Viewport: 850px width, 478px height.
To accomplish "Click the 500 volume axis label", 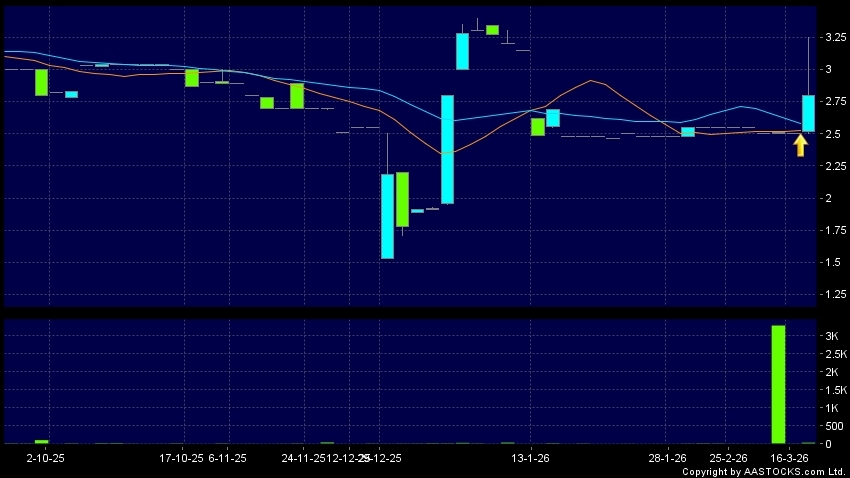I will point(833,426).
